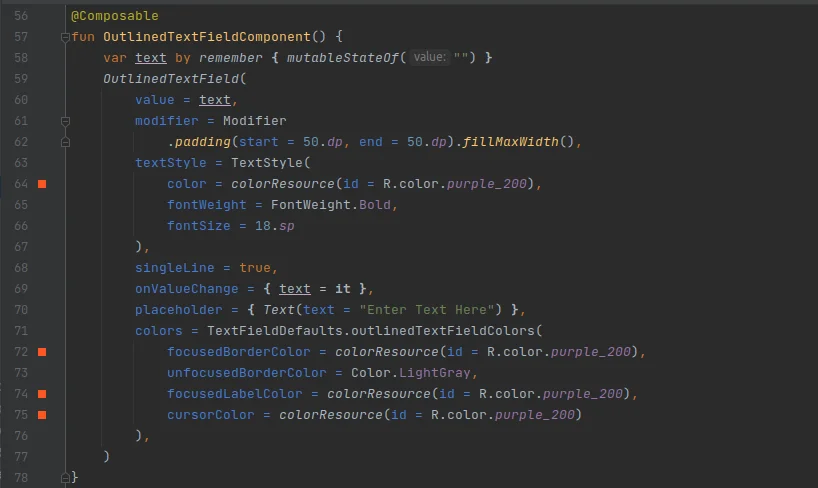This screenshot has width=818, height=488.
Task: Click the OutlinedTextFieldComponent function name
Action: 207,37
